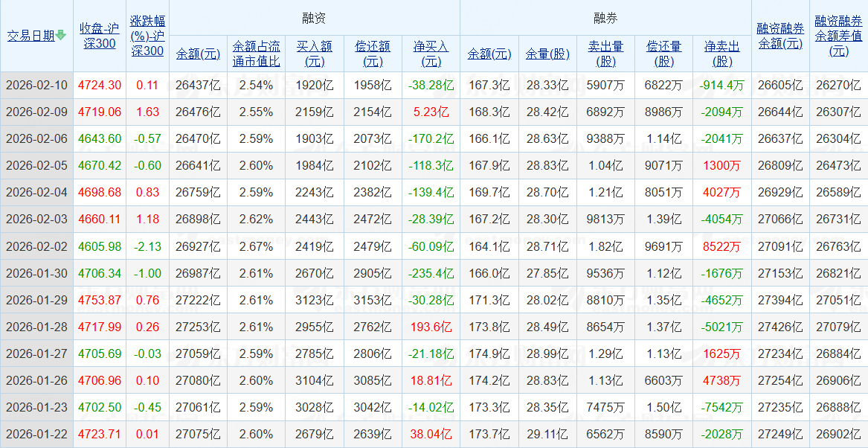The height and width of the screenshot is (448, 868).
Task: Click net buy value 5.23亿
Action: (x=431, y=112)
